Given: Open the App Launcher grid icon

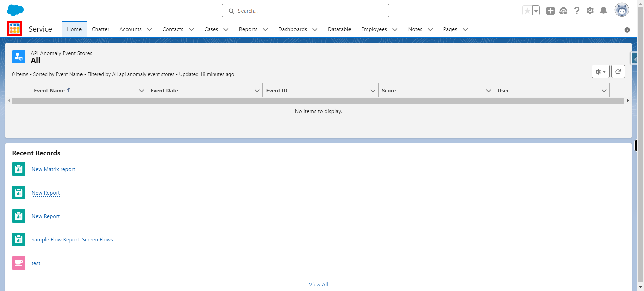Looking at the screenshot, I should [15, 28].
